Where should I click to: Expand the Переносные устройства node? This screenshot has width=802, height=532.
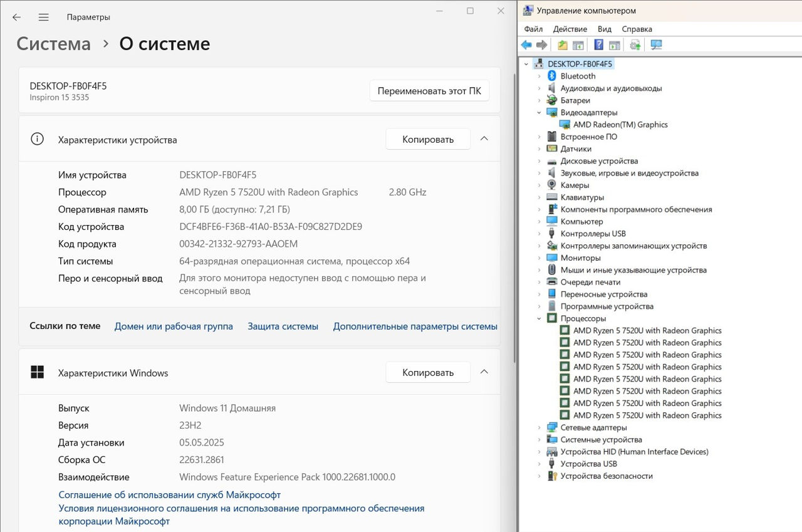coord(539,294)
